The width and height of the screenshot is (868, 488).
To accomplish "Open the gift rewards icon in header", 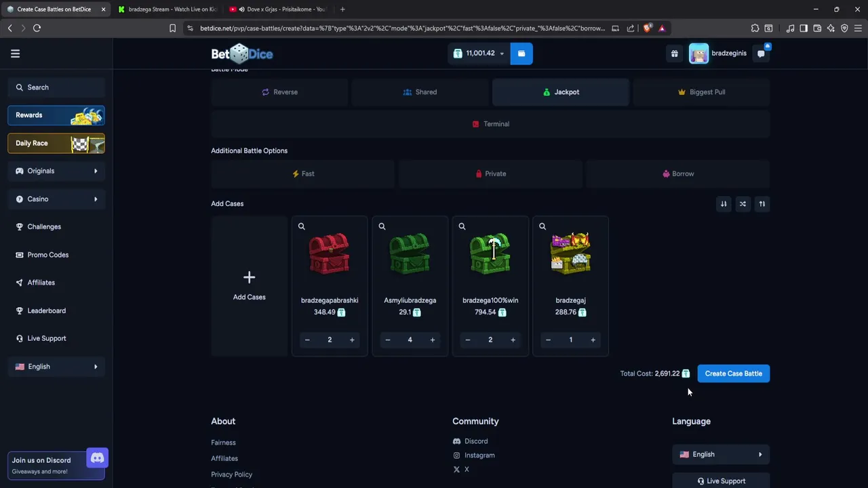I will tap(674, 54).
